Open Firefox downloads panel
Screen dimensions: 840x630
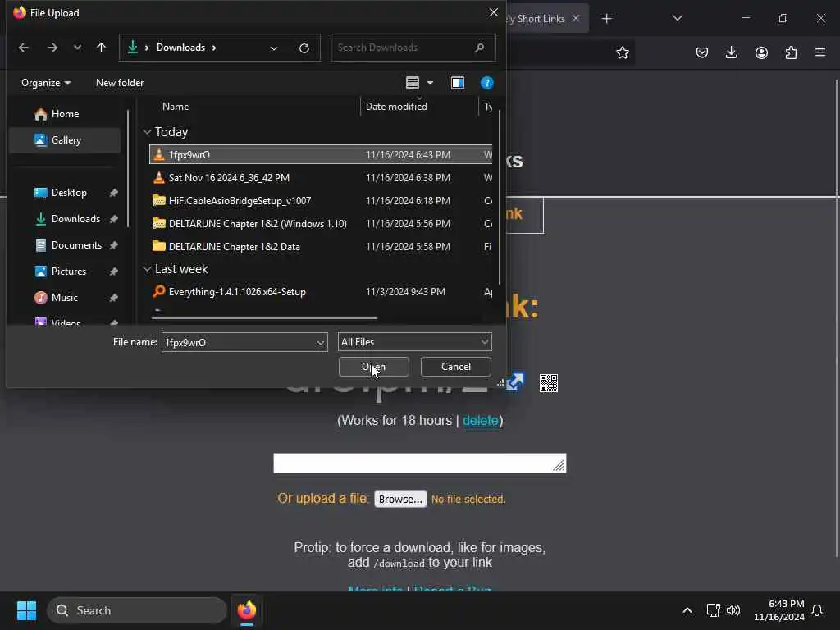coord(731,52)
